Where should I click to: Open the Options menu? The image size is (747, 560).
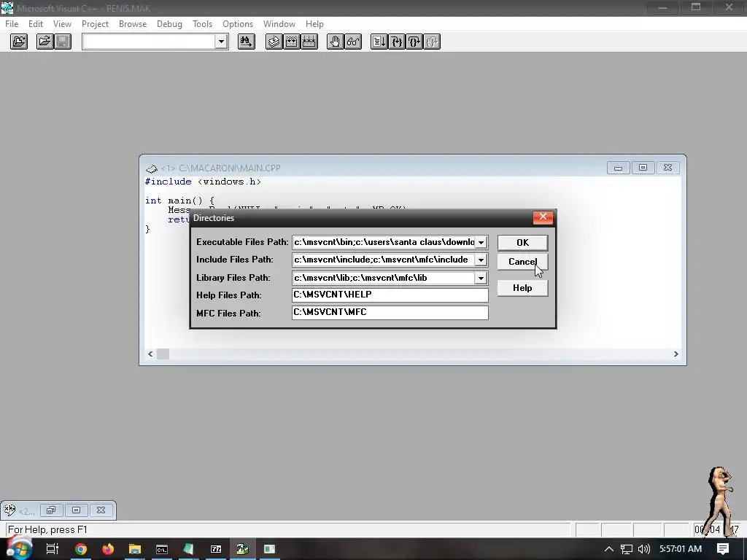pyautogui.click(x=238, y=24)
